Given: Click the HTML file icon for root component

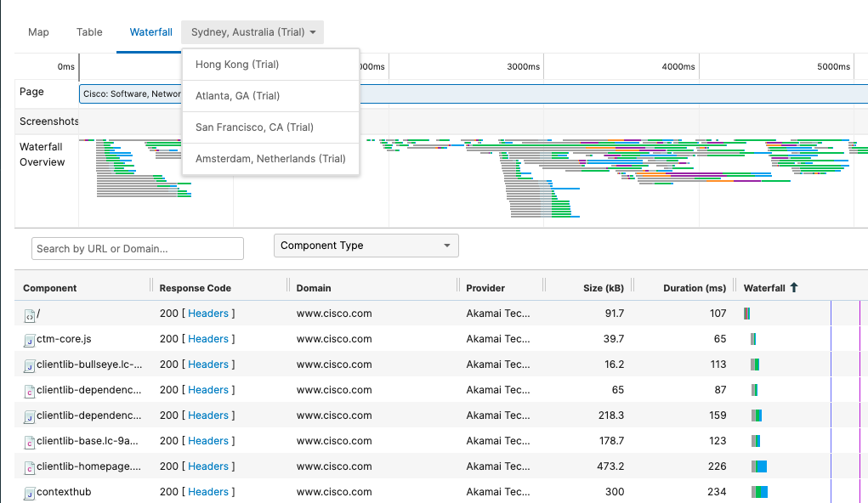Looking at the screenshot, I should [30, 314].
